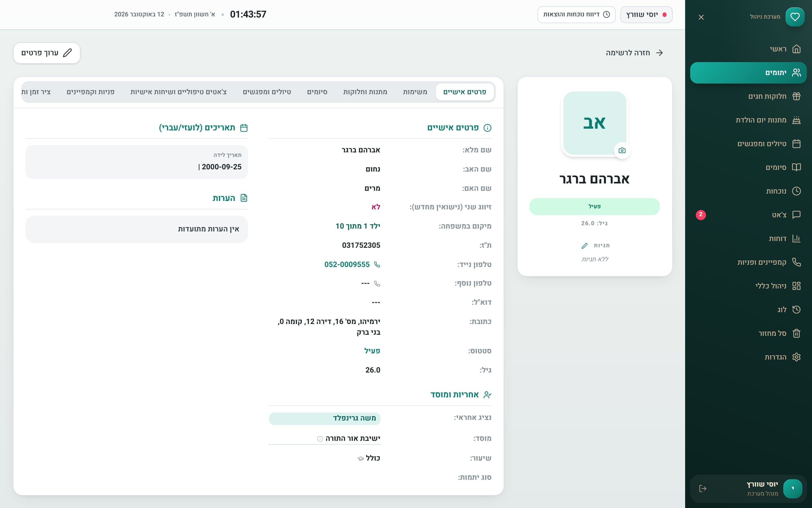The image size is (812, 508).
Task: Click the משה גרינפלד representative badge
Action: 325,418
